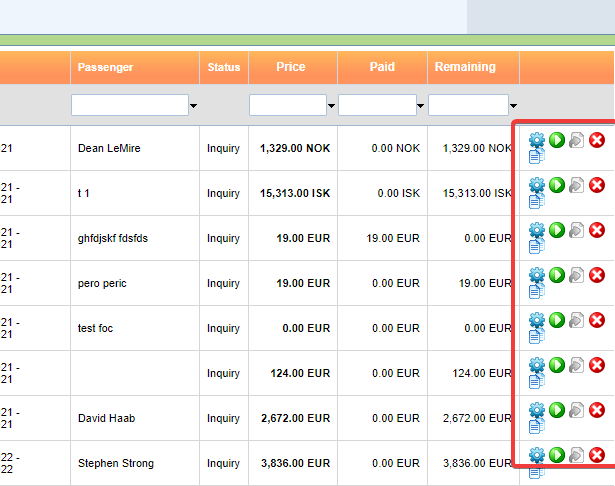Click red X icon in pero peric row
This screenshot has height=486, width=615.
pos(597,275)
